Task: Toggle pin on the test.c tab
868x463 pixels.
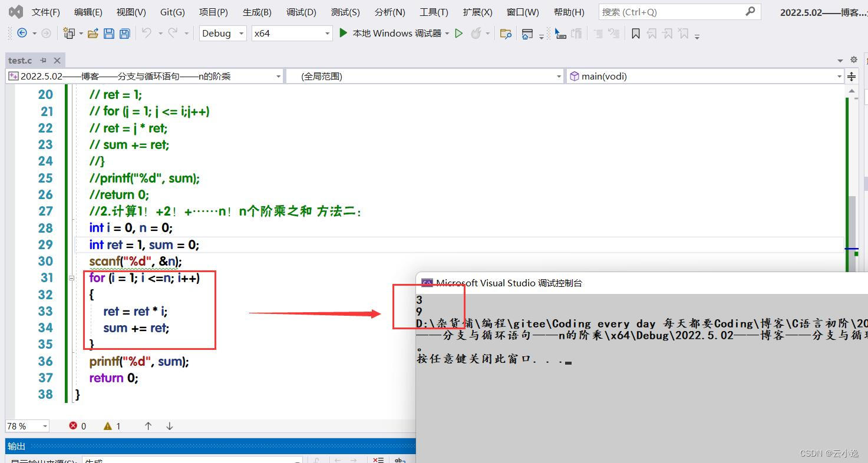Action: [43, 60]
